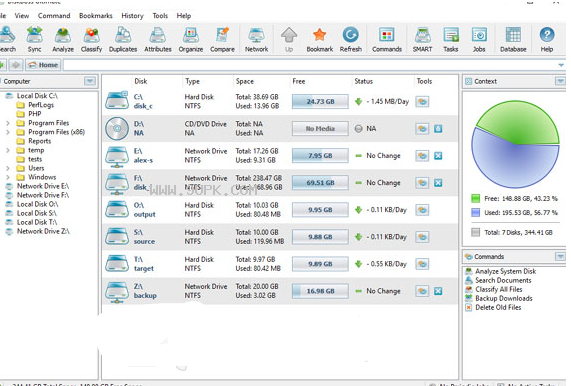Run the Analyze System Disk command

[x=501, y=271]
